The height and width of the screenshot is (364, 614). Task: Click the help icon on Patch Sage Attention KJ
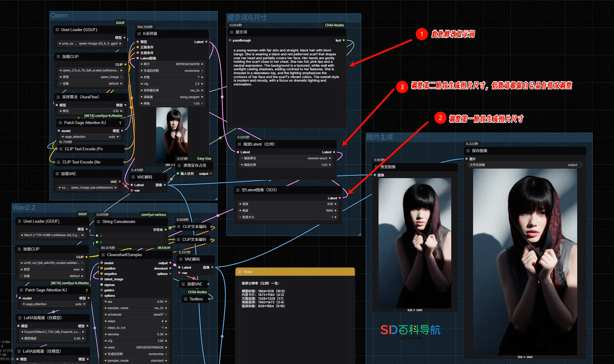(120, 123)
